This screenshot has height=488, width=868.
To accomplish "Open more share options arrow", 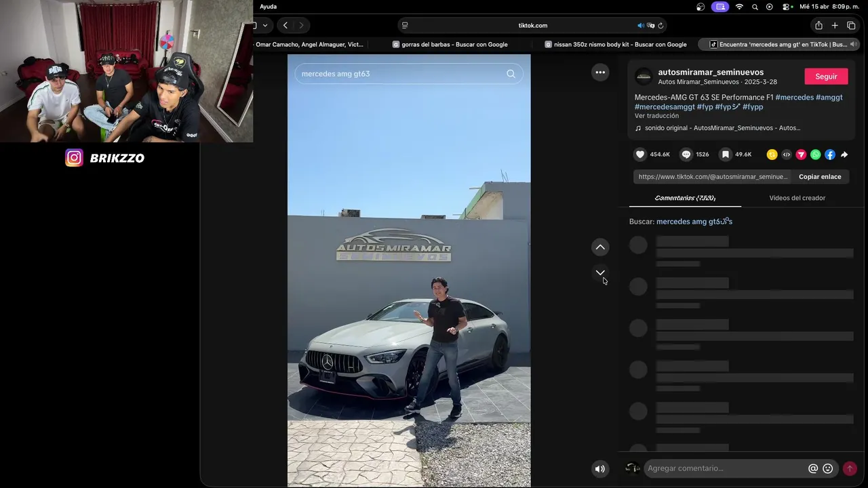I will pyautogui.click(x=844, y=155).
